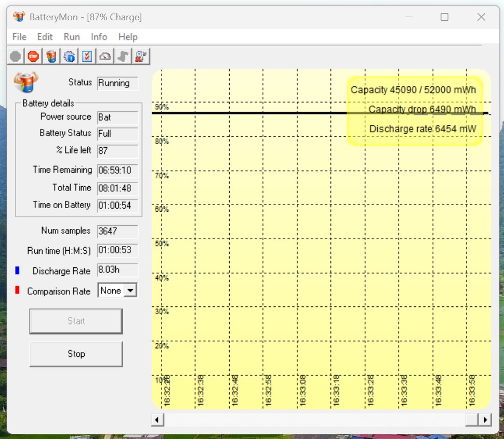Click the Status field showing Running
This screenshot has width=504, height=439.
point(117,83)
